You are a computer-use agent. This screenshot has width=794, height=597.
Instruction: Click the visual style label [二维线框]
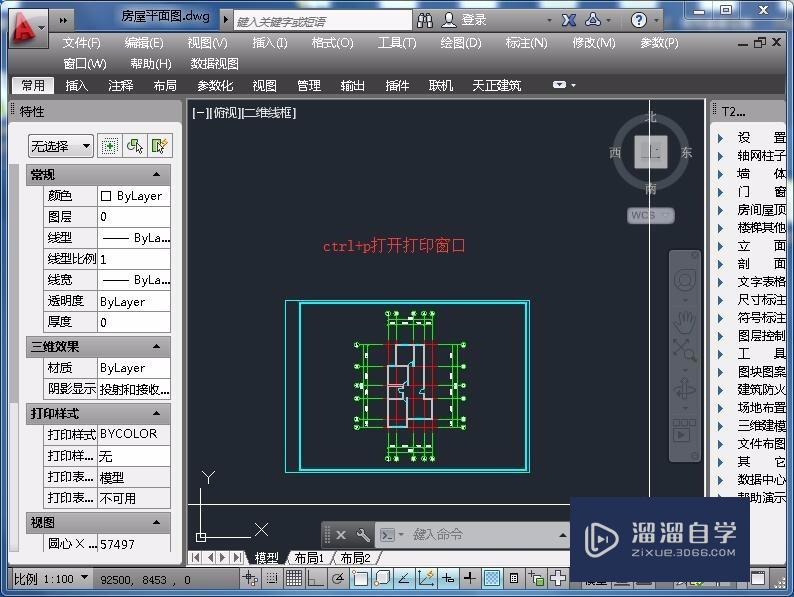[269, 112]
